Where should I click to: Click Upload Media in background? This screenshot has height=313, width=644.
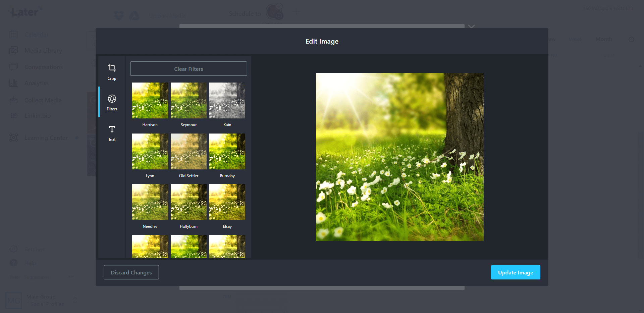click(167, 16)
